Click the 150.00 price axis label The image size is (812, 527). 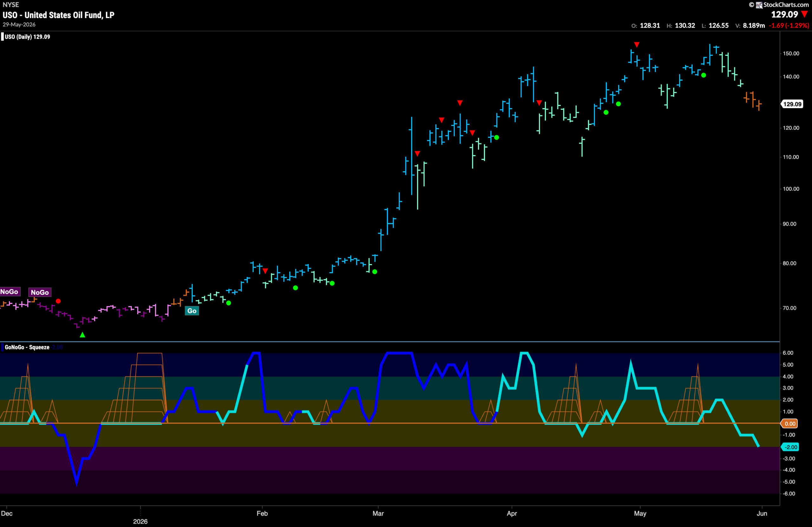click(x=791, y=54)
